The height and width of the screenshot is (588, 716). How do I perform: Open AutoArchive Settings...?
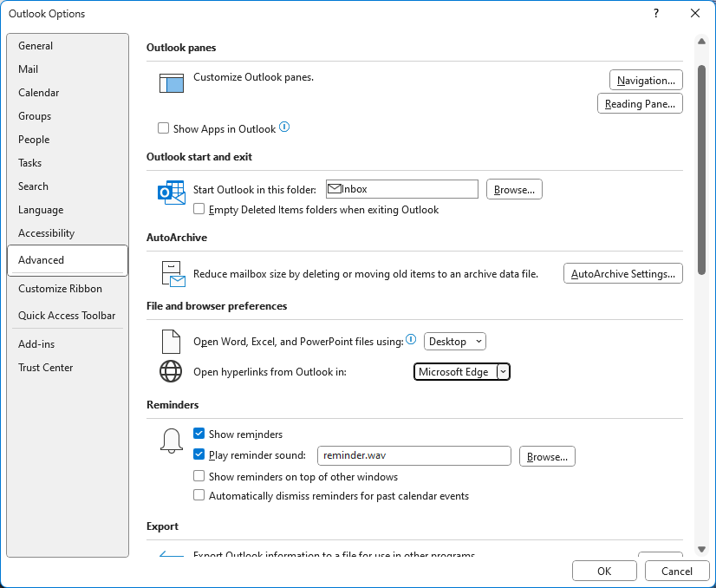pos(623,274)
